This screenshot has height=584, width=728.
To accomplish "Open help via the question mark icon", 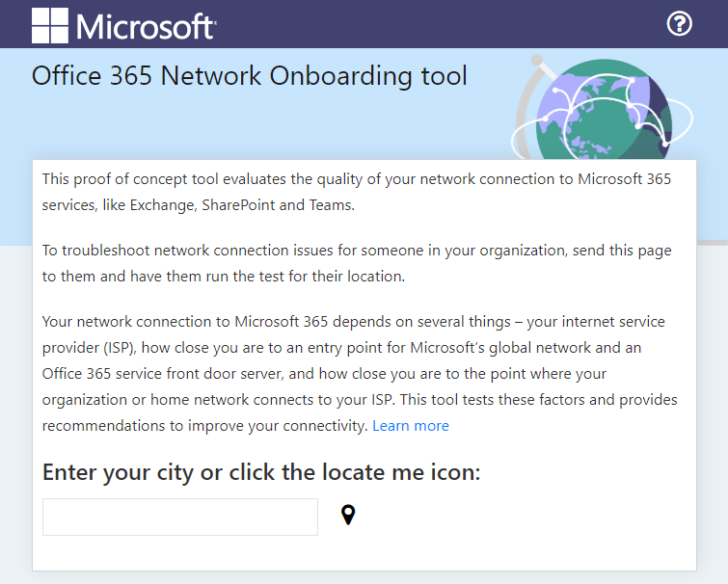I will point(680,24).
